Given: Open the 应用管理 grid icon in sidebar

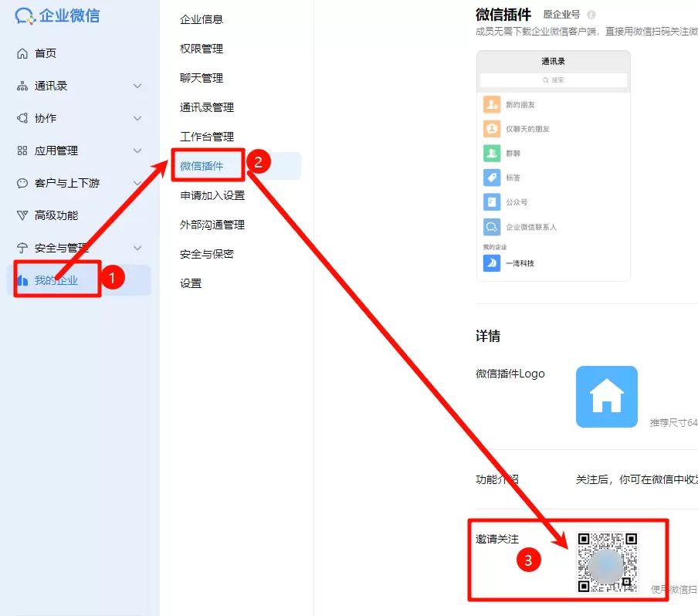Looking at the screenshot, I should (x=21, y=151).
